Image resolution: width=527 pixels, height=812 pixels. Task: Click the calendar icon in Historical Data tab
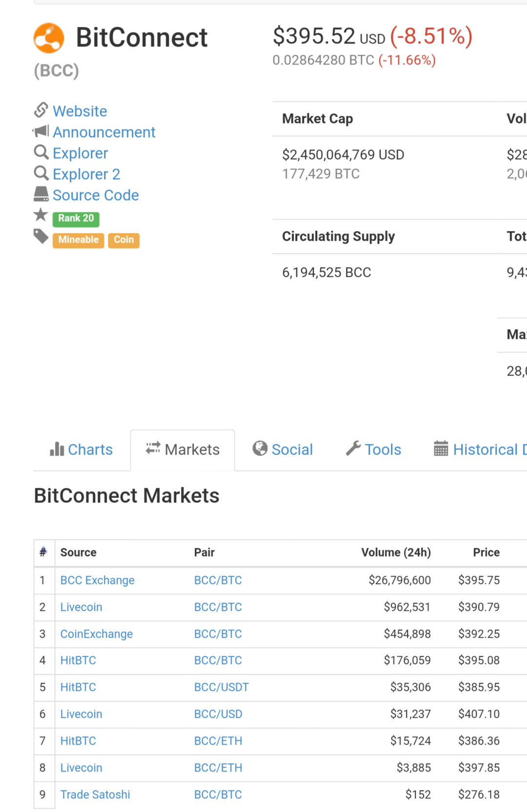441,448
